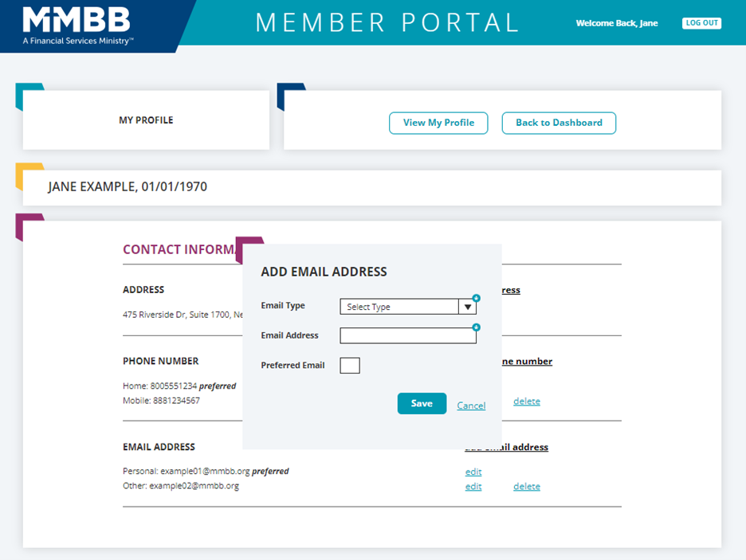Click the "Welcome Back, Jane" text

(x=617, y=23)
